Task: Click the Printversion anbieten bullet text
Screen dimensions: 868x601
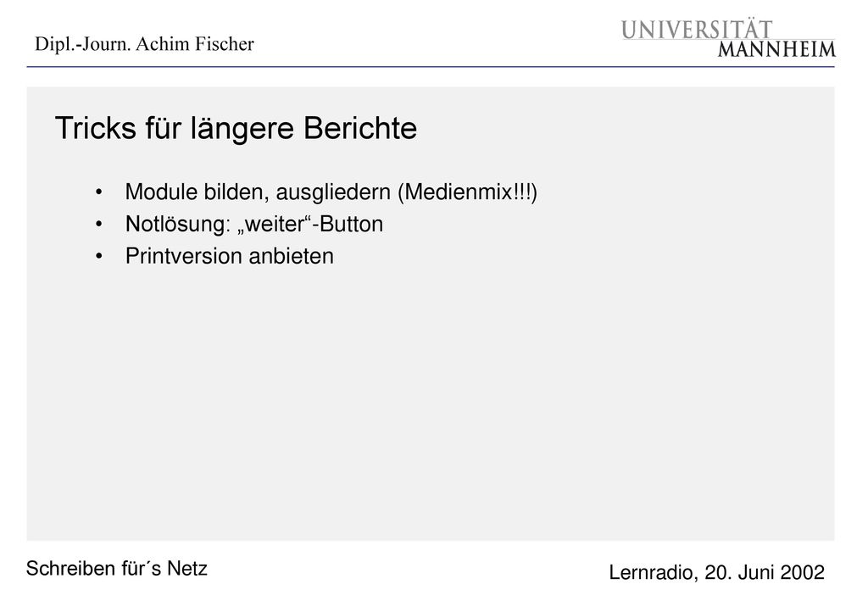Action: (x=229, y=256)
